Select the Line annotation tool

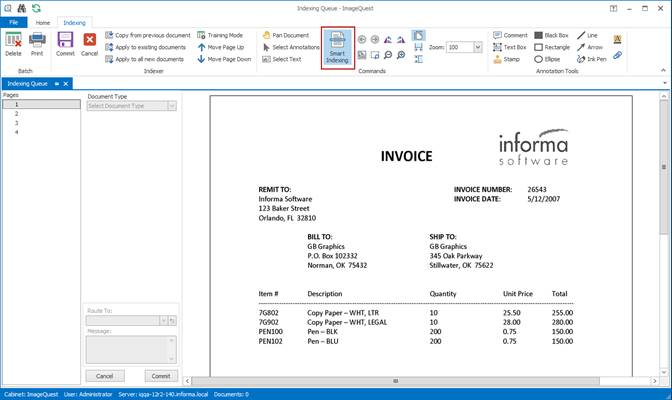(587, 35)
